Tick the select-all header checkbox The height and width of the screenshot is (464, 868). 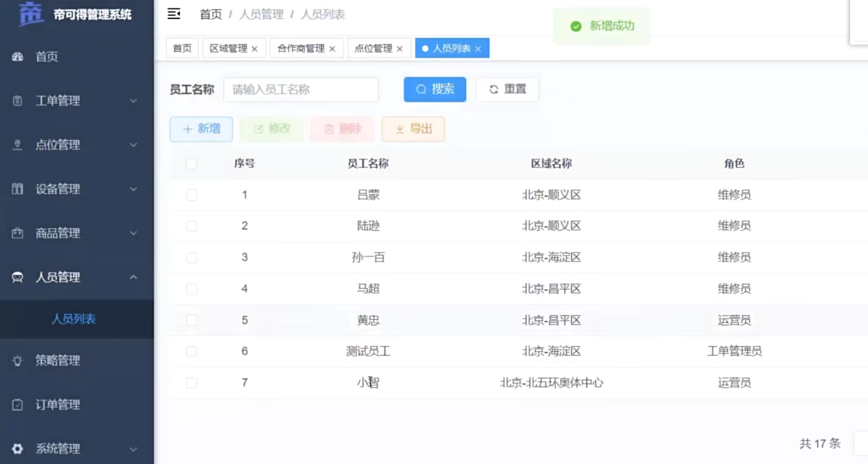[x=192, y=164]
